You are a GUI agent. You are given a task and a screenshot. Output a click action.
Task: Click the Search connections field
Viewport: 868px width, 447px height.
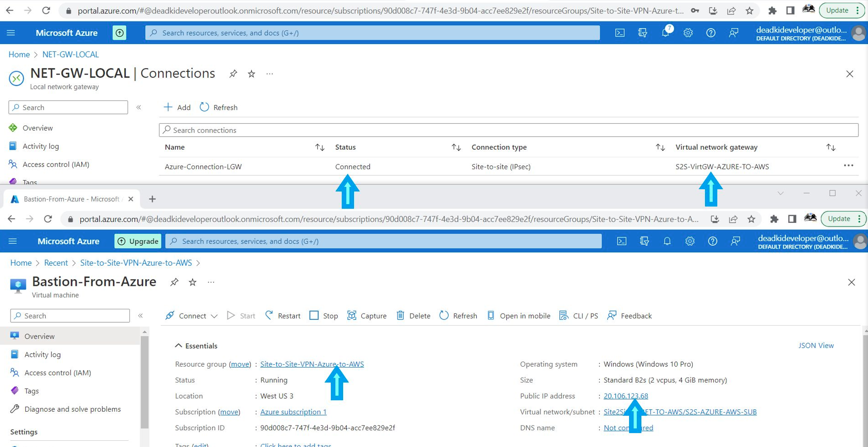coord(508,130)
